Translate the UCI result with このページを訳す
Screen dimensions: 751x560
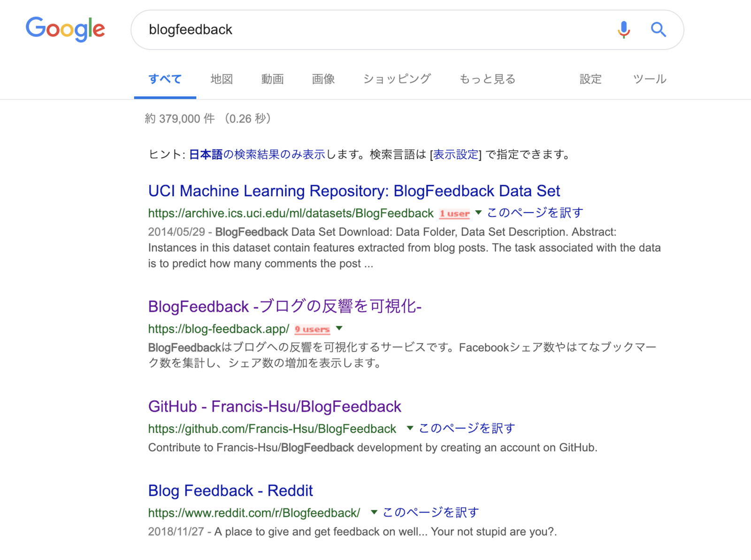[x=535, y=213]
